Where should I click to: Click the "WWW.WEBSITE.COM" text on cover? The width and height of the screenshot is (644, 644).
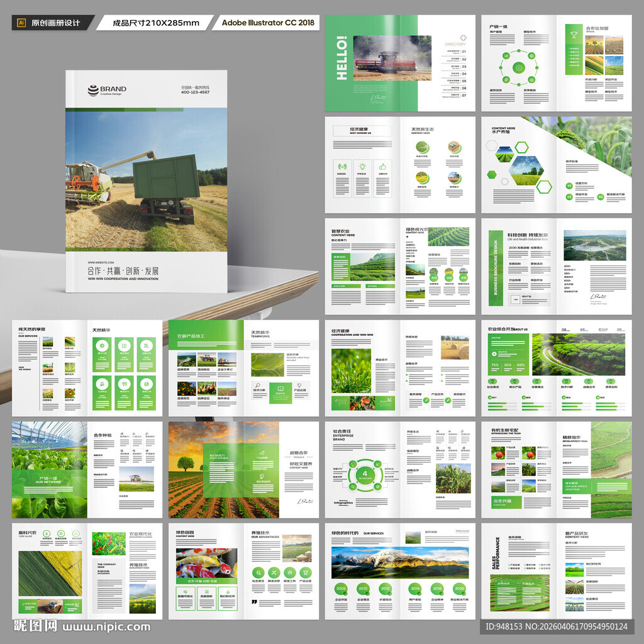point(101,262)
